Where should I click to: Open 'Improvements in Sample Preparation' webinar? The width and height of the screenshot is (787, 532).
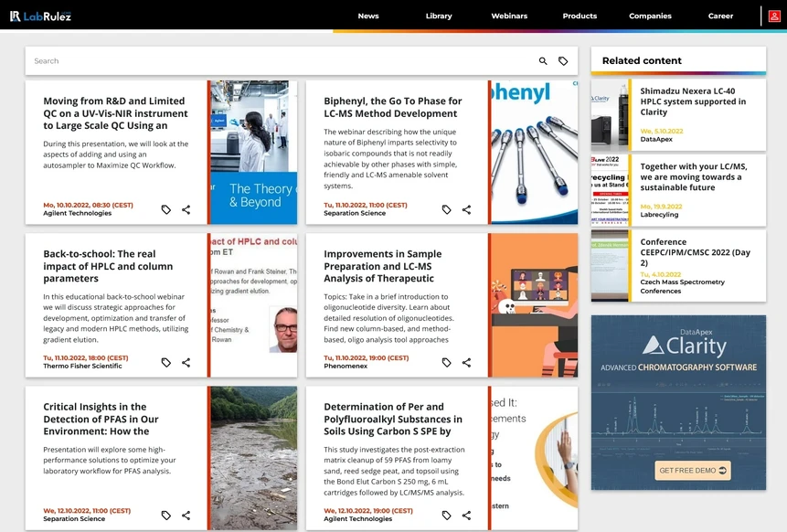coord(383,267)
